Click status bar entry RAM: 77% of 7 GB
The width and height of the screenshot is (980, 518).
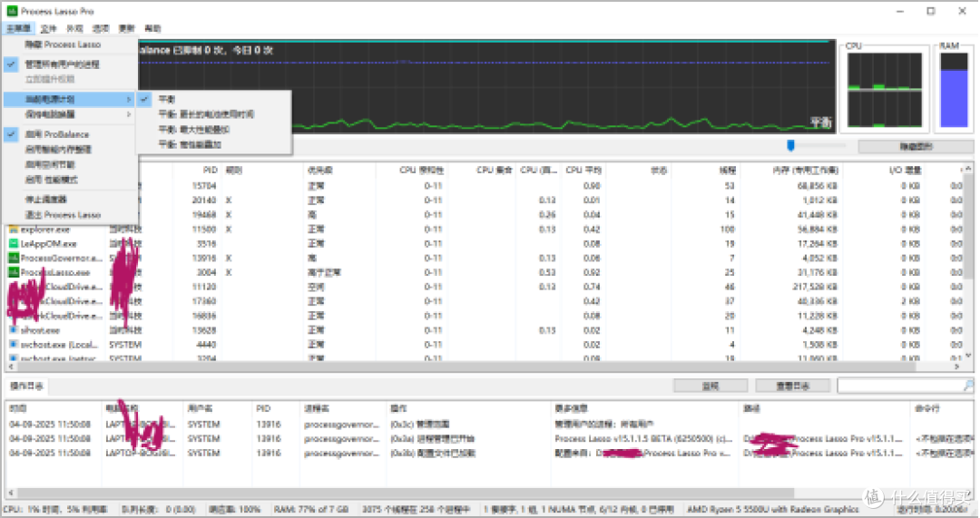(310, 509)
